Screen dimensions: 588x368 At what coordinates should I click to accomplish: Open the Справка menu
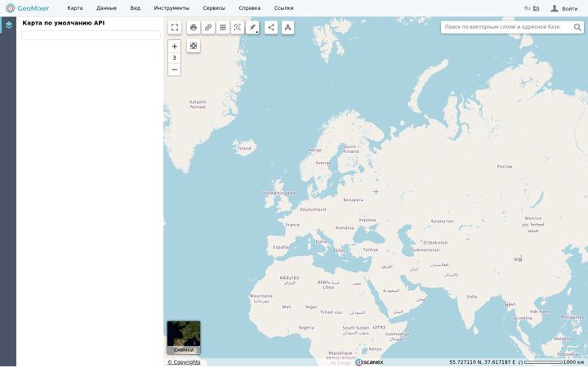(x=249, y=8)
